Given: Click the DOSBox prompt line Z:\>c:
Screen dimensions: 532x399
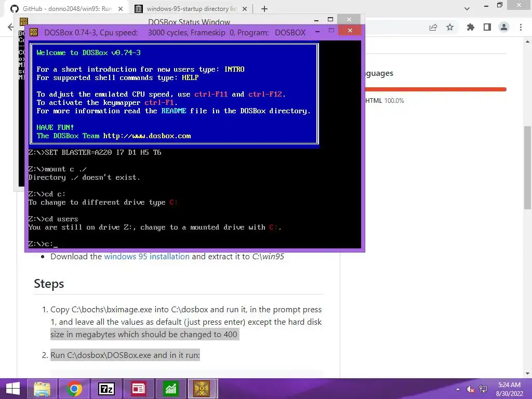Looking at the screenshot, I should [x=43, y=244].
